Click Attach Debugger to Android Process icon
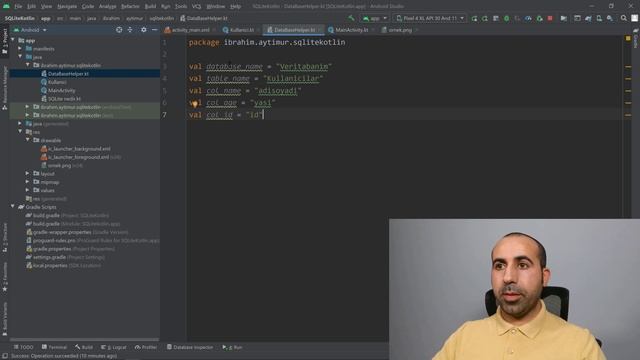Screen dimensions: 640x360 pyautogui.click(x=539, y=18)
